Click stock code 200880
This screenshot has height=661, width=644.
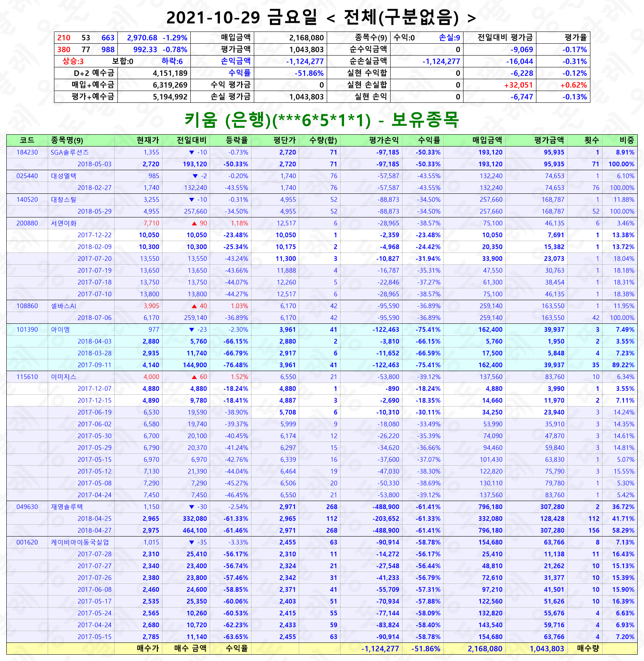pos(27,223)
